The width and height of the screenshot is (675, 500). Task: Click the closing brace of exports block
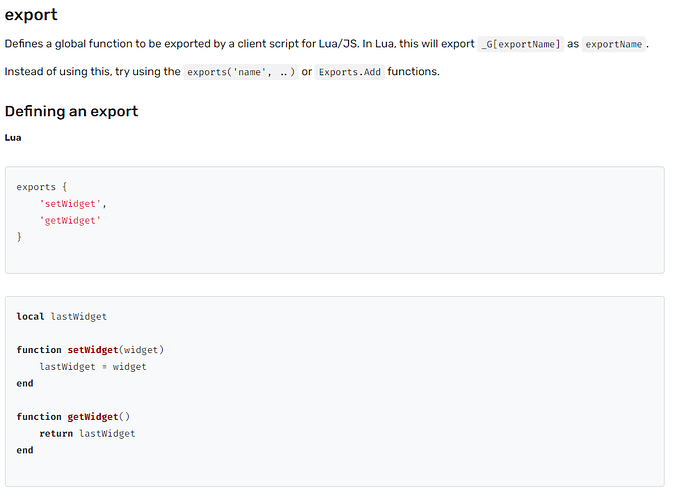tap(19, 237)
